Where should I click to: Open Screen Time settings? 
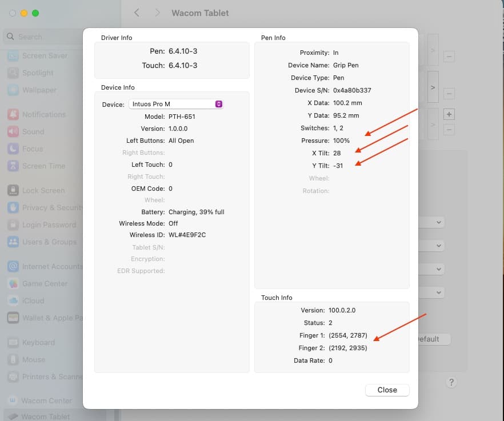click(43, 166)
